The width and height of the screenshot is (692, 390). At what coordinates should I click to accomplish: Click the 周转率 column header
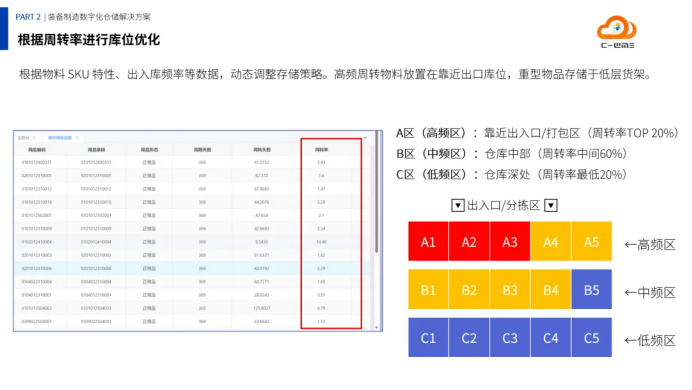tap(321, 150)
